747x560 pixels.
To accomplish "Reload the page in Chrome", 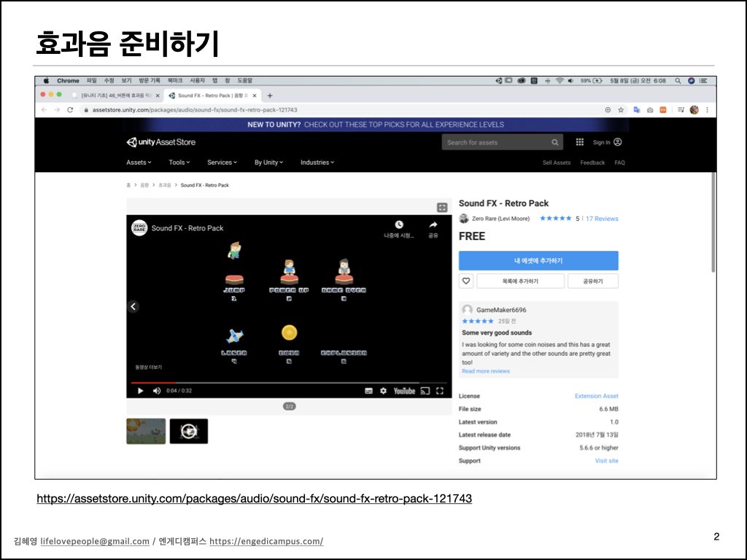I will tap(70, 109).
